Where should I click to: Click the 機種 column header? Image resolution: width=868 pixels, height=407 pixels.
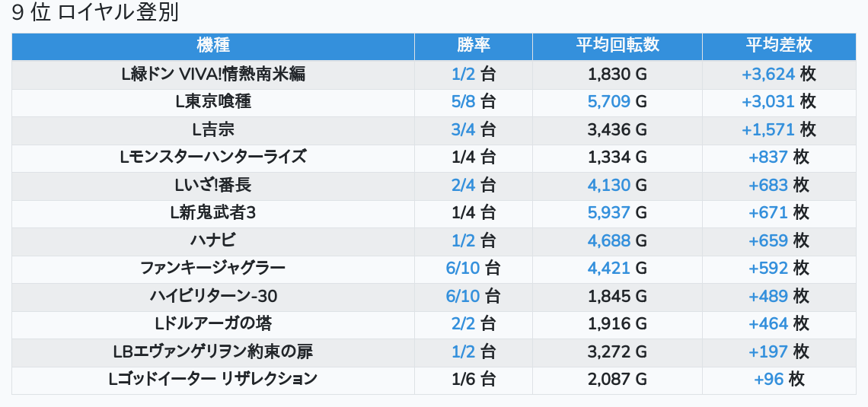[213, 46]
